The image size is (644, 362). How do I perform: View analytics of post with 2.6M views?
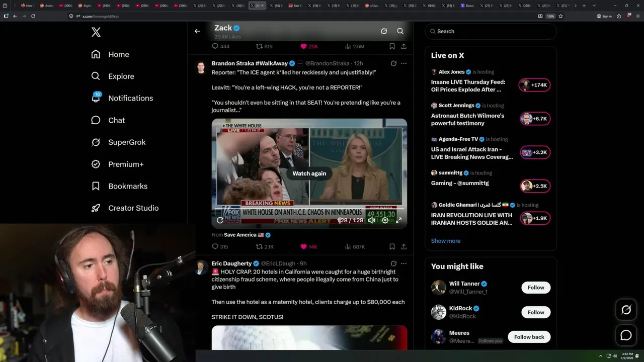pyautogui.click(x=354, y=46)
